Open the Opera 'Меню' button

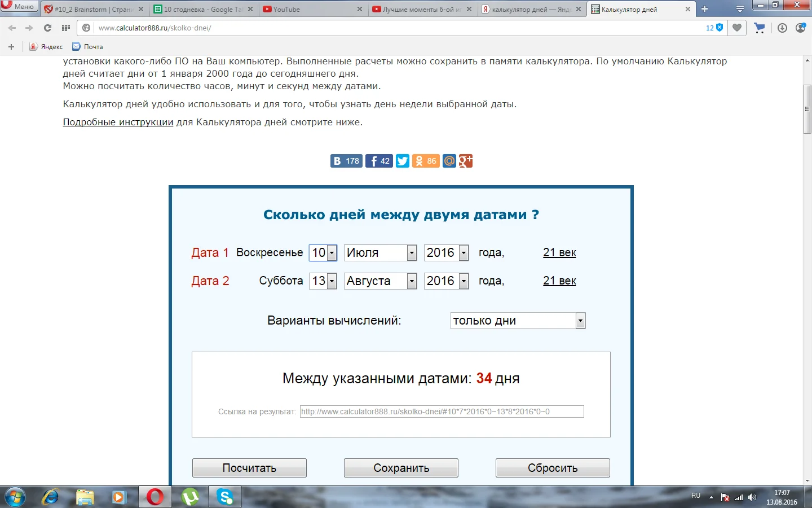pos(19,6)
